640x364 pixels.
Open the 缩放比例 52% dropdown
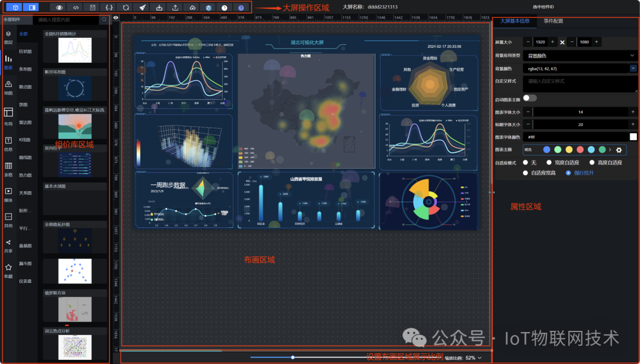coord(473,357)
